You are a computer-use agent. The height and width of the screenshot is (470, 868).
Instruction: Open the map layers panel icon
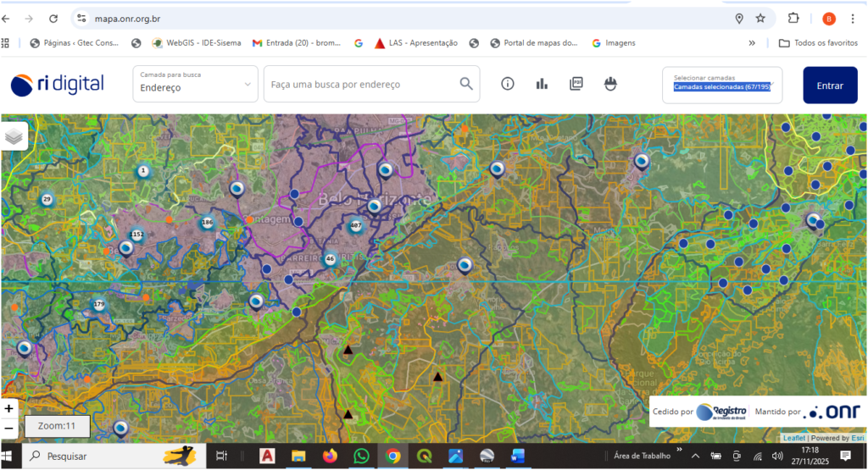14,135
